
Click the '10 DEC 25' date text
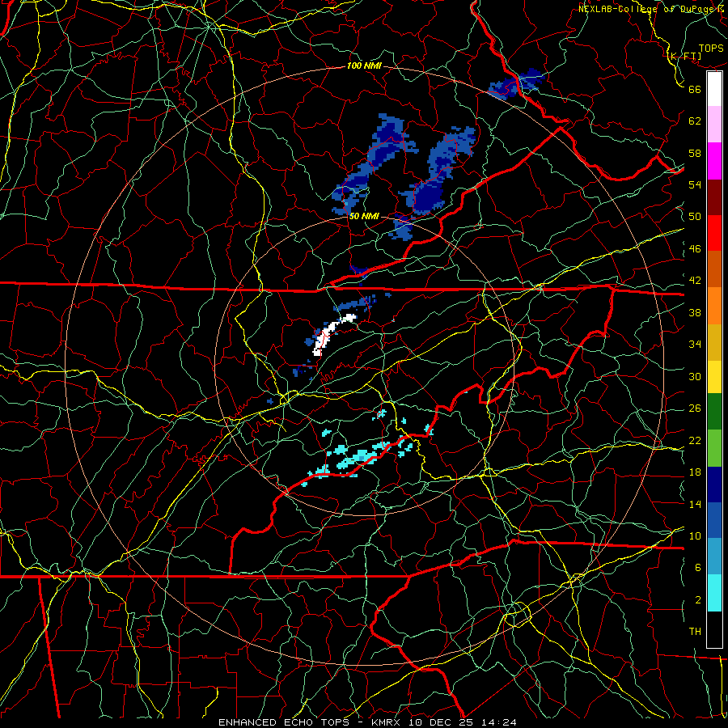tap(442, 722)
